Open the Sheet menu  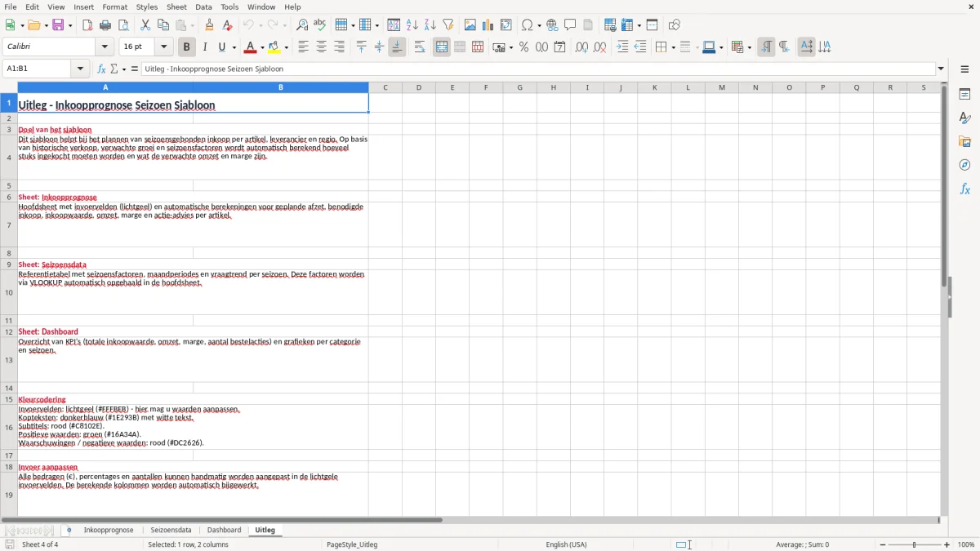click(176, 7)
